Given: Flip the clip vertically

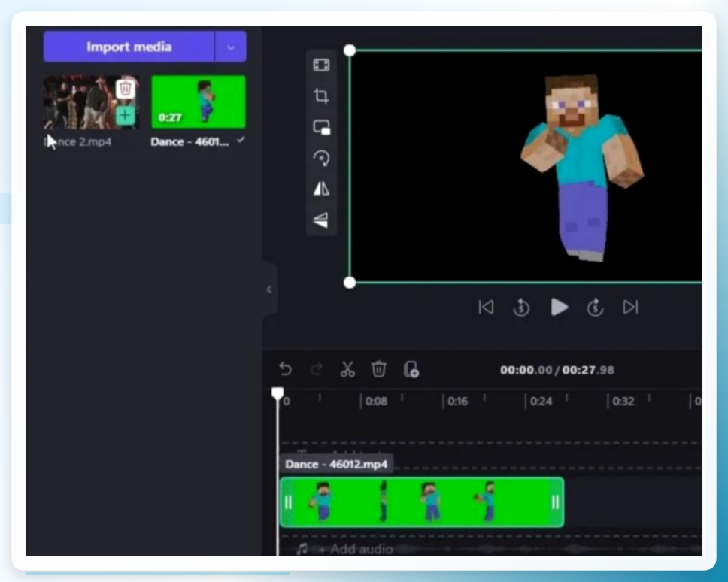Looking at the screenshot, I should [321, 220].
